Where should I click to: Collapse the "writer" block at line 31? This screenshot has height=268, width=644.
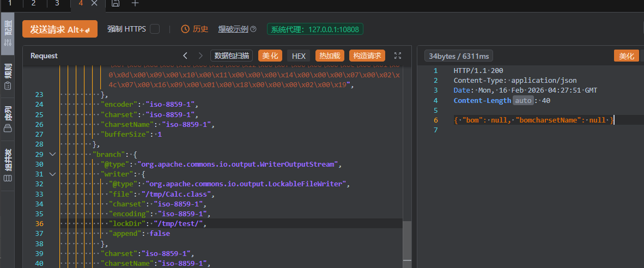53,174
